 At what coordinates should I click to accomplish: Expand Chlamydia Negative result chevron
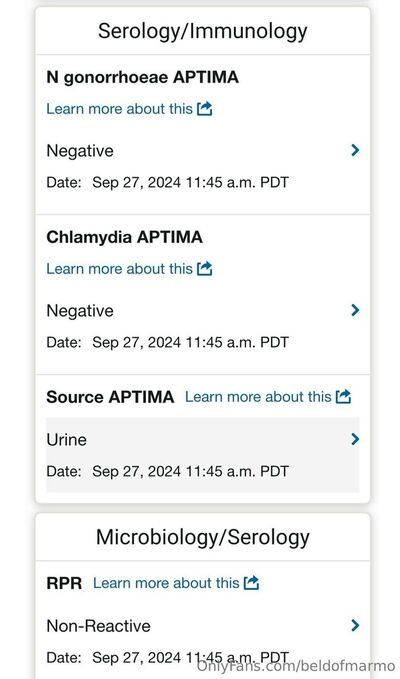[355, 310]
